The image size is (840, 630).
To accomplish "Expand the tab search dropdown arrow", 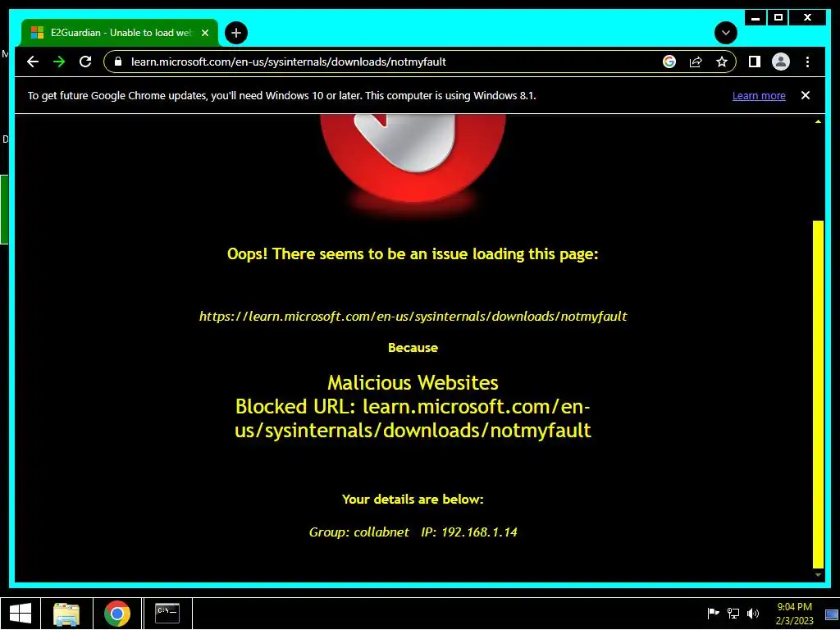I will click(x=726, y=33).
